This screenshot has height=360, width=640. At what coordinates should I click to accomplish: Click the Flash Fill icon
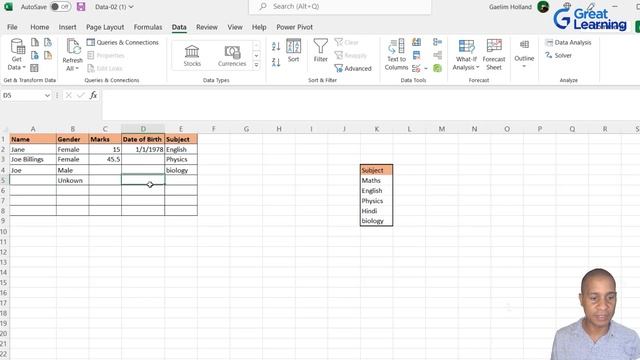coord(416,42)
